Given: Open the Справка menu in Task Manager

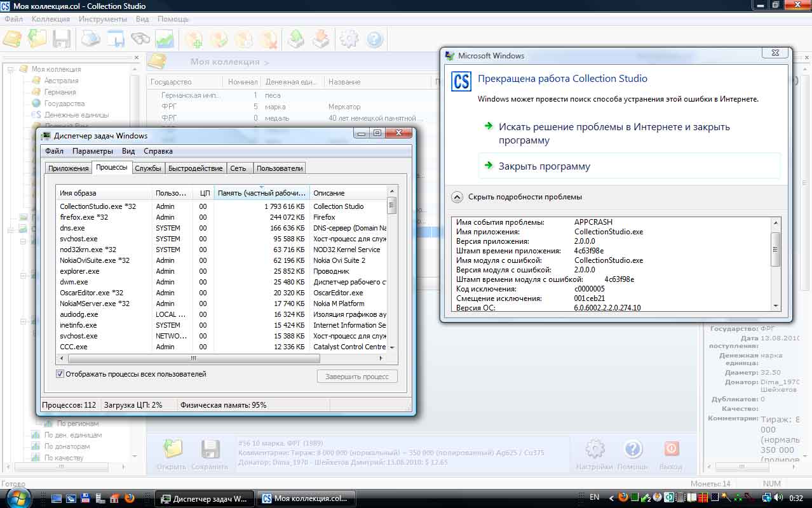Looking at the screenshot, I should (158, 151).
